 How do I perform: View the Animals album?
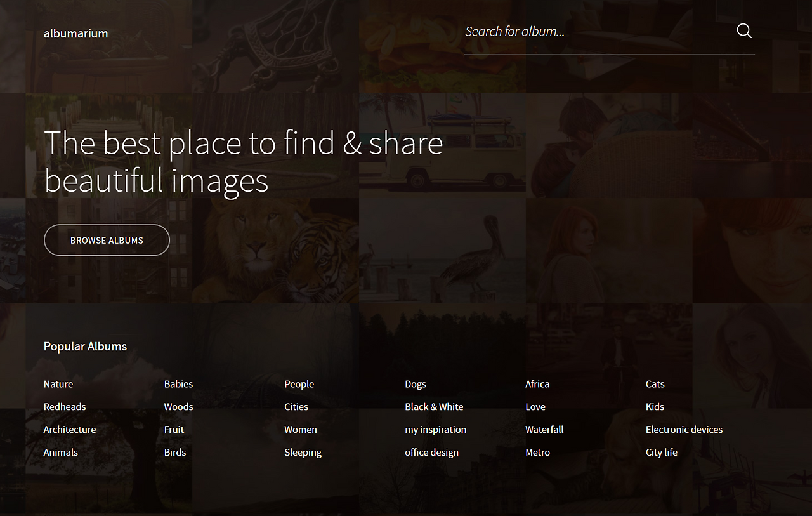click(x=61, y=453)
